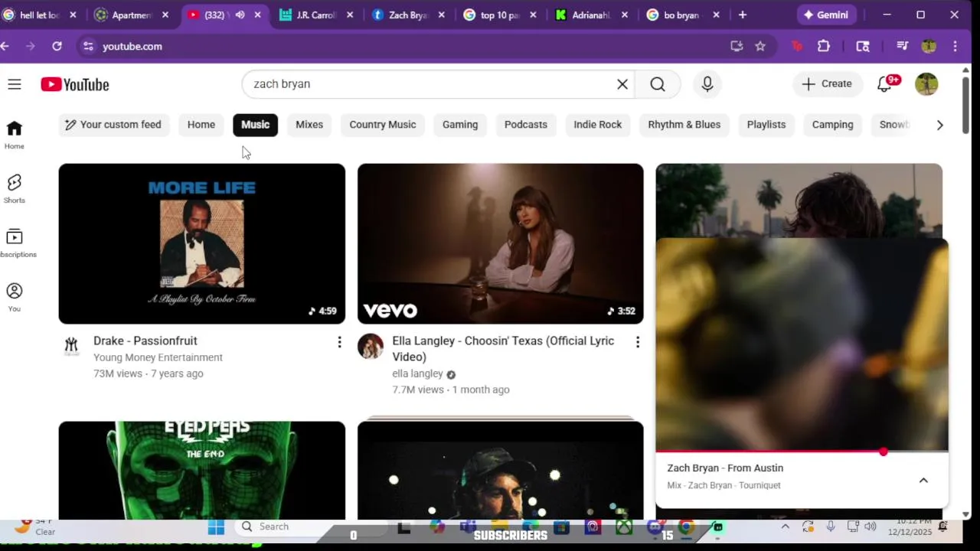Select the Mixes filter chip

309,125
